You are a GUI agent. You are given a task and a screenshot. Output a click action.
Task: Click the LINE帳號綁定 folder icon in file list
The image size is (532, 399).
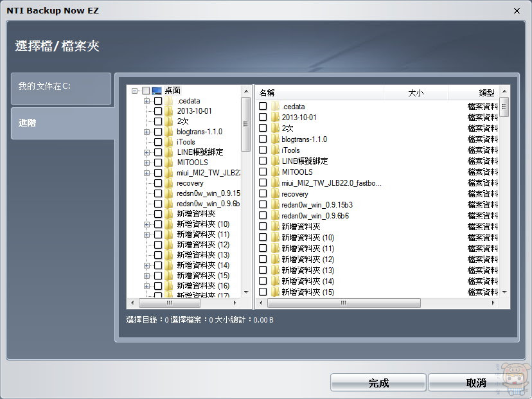(x=275, y=161)
